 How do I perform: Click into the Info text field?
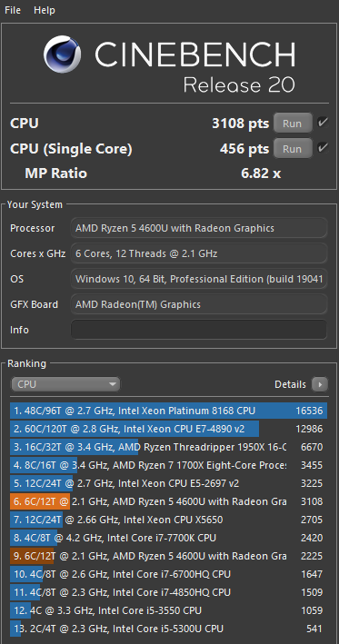pos(199,330)
